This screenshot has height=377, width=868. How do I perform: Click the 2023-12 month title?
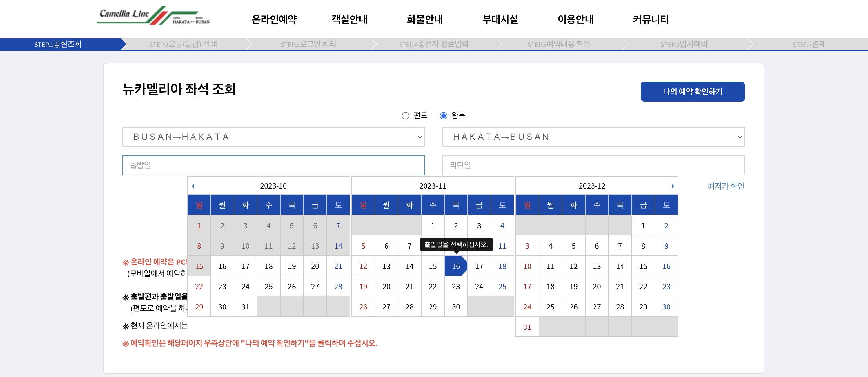(592, 186)
